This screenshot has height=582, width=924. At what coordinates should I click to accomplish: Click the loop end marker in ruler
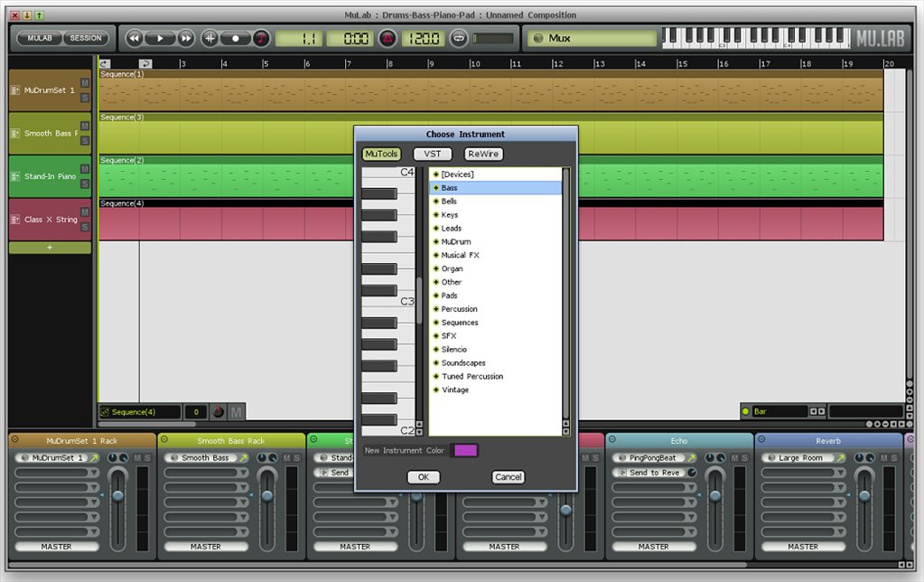pos(145,63)
